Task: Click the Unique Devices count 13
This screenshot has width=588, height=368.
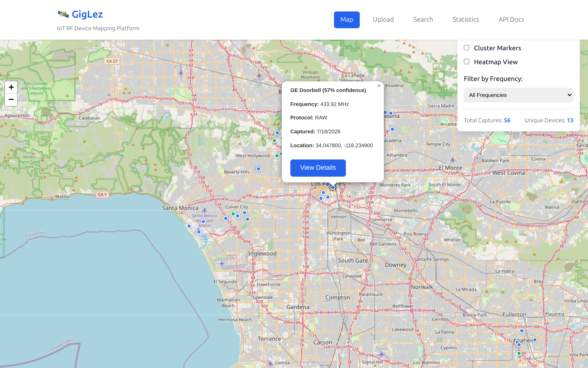Action: tap(570, 120)
